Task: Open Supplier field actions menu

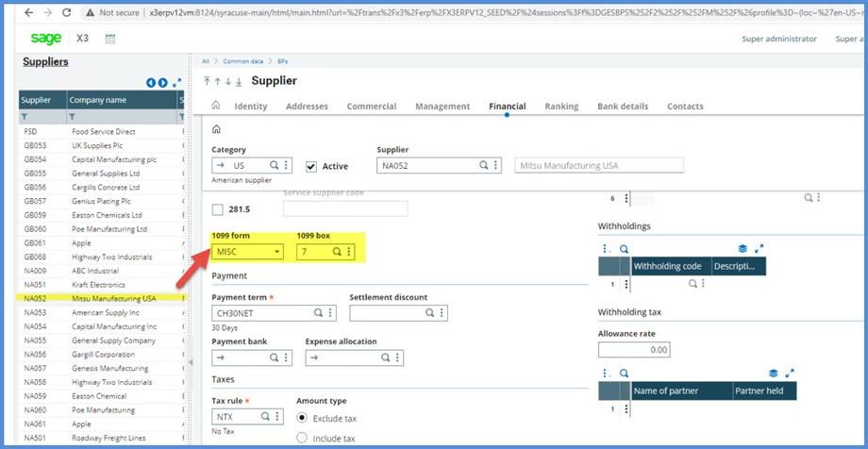Action: pyautogui.click(x=495, y=165)
